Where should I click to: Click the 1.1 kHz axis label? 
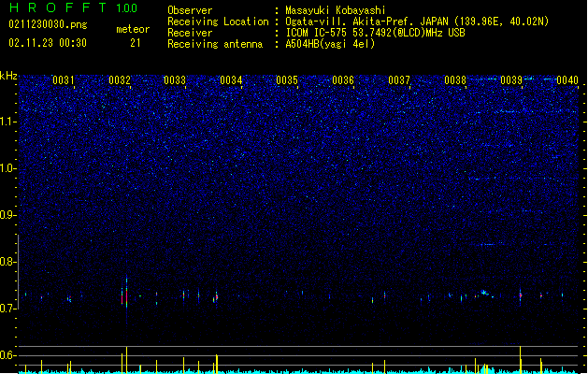coord(8,122)
